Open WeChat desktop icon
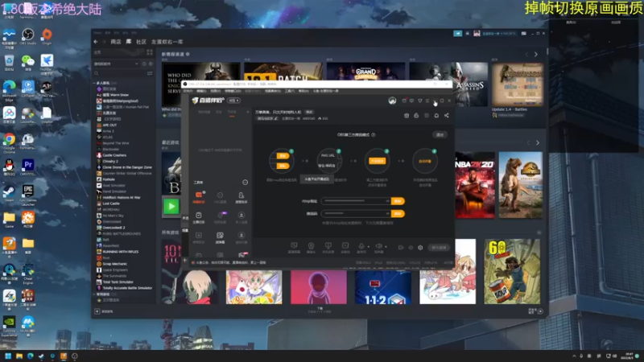This screenshot has width=644, height=362. coord(28,62)
